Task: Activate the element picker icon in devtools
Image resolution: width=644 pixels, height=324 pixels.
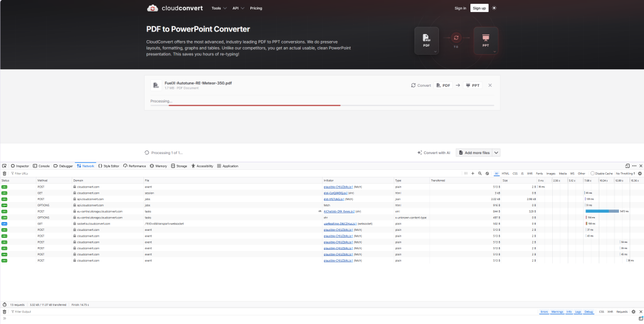Action: 4,166
